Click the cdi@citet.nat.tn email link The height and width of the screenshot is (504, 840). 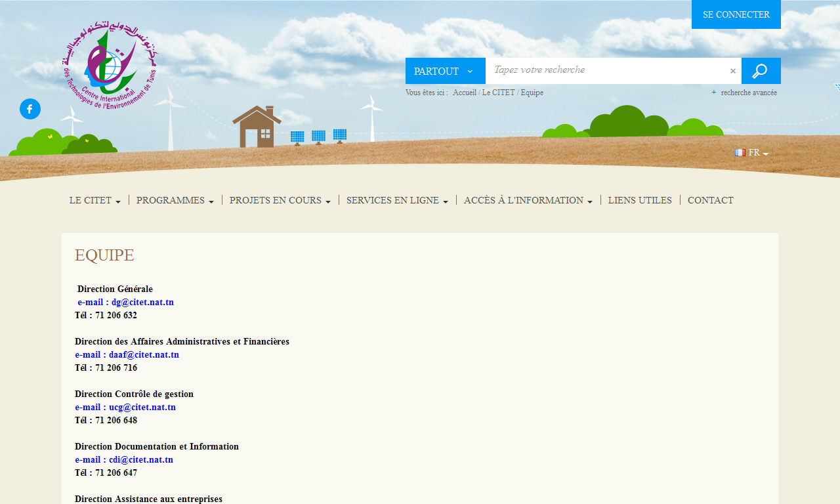point(124,460)
